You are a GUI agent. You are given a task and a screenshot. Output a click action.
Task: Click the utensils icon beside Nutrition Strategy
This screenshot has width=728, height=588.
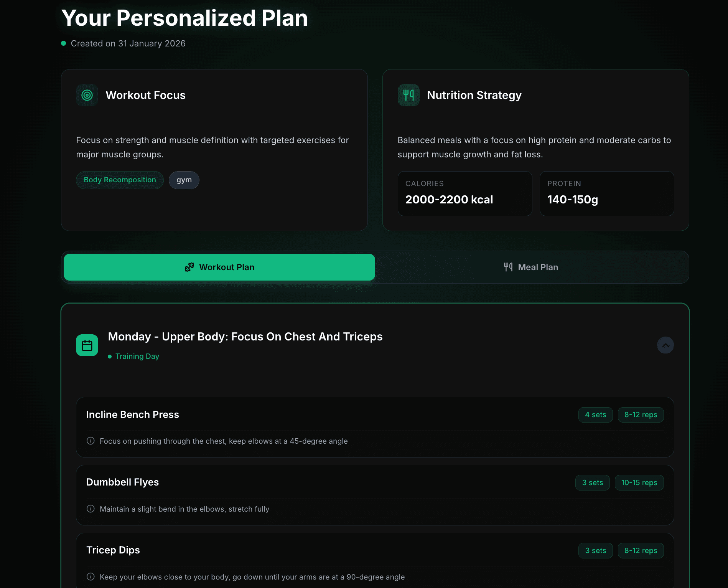408,95
